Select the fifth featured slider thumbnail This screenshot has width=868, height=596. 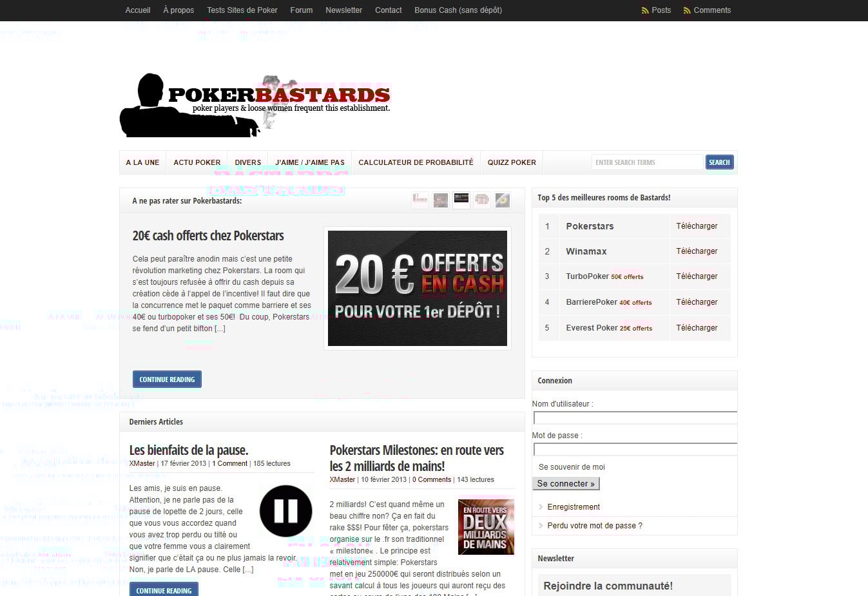503,200
